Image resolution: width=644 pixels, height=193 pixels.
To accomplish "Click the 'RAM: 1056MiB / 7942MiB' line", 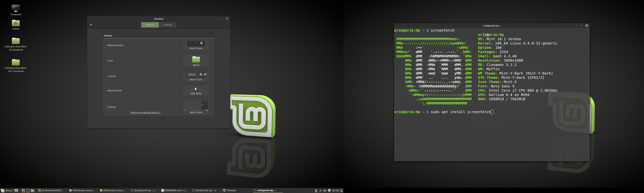I will point(501,99).
